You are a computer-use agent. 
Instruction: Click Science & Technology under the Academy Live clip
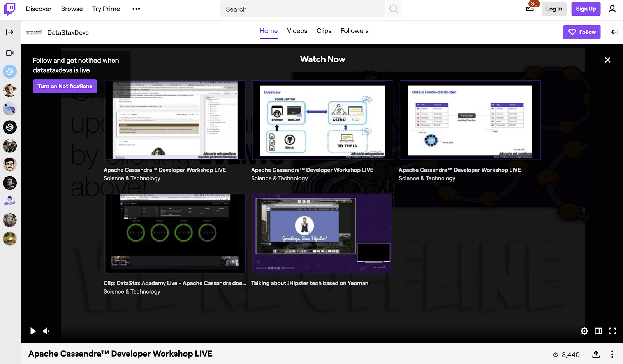(x=132, y=291)
